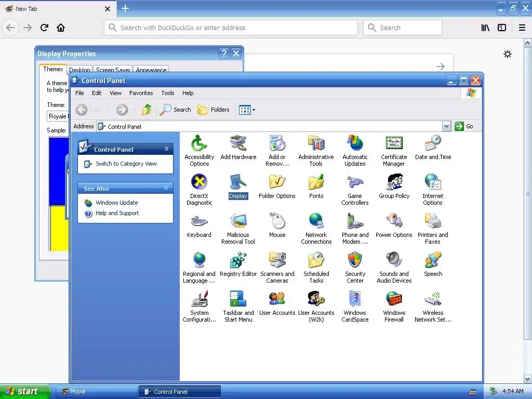The width and height of the screenshot is (532, 399).
Task: Click the Search toolbar button
Action: click(175, 110)
